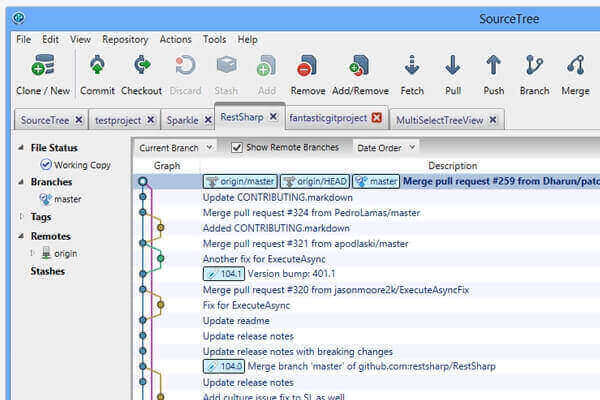Open the Current Branch dropdown

(176, 147)
